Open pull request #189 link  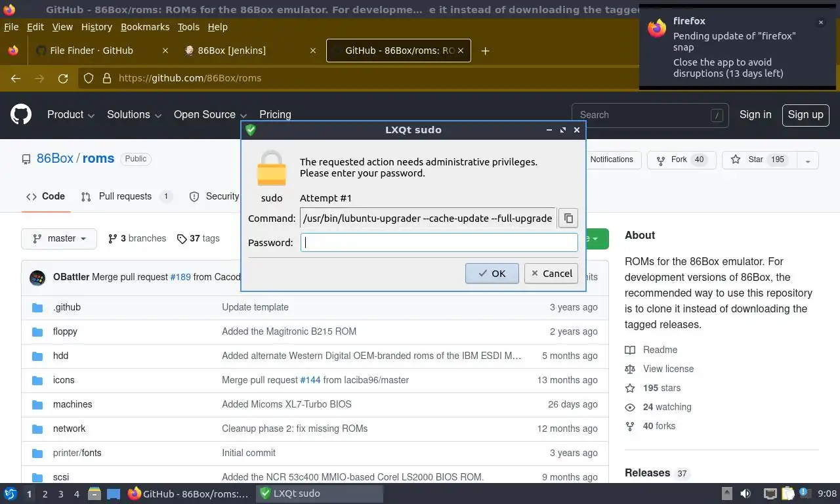(180, 277)
